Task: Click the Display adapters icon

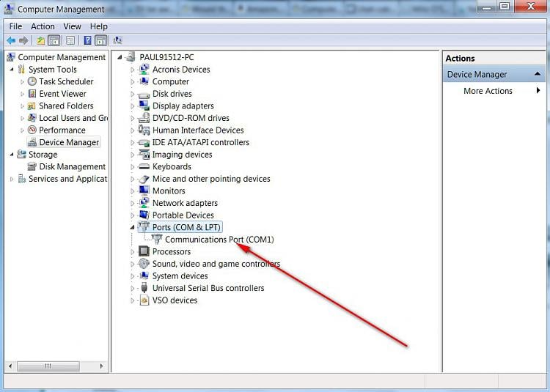Action: pyautogui.click(x=144, y=106)
